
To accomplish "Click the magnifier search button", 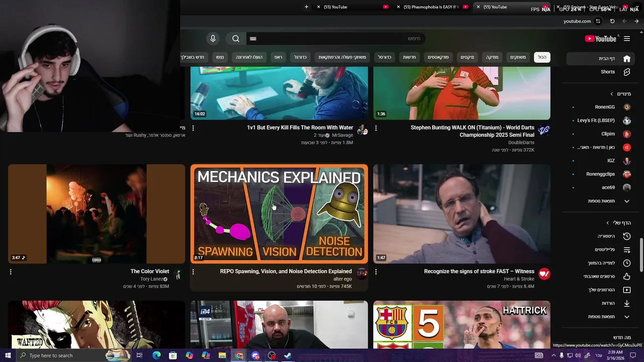I will 236,39.
